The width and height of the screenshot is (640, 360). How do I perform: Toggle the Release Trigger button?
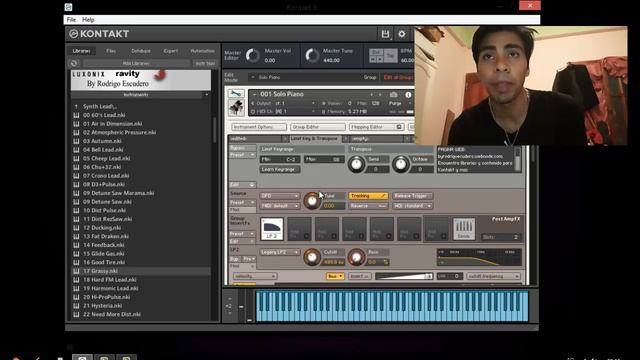pos(412,196)
